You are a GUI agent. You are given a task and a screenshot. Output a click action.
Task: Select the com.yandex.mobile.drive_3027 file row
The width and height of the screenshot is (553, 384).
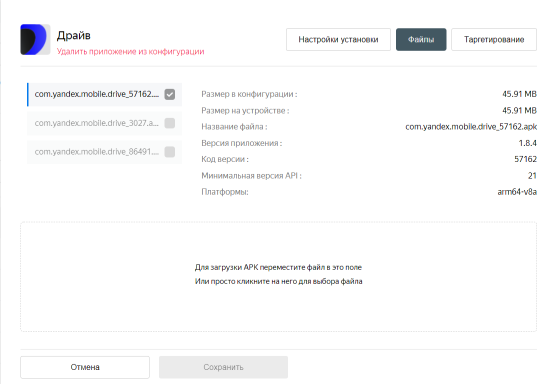(104, 123)
